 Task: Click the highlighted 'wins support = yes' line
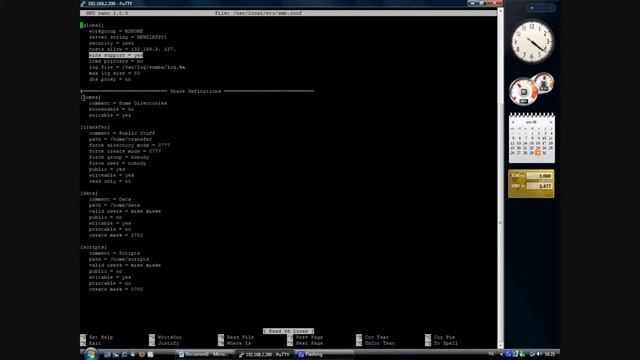pyautogui.click(x=116, y=55)
